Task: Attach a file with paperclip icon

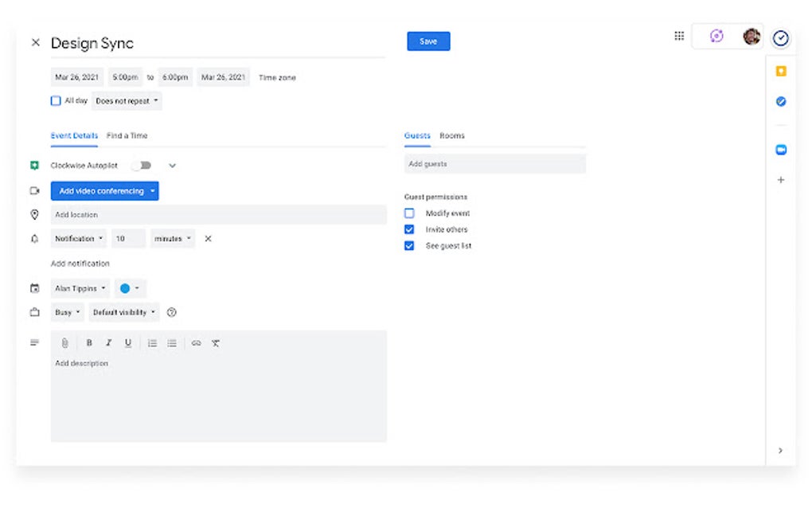Action: tap(64, 343)
